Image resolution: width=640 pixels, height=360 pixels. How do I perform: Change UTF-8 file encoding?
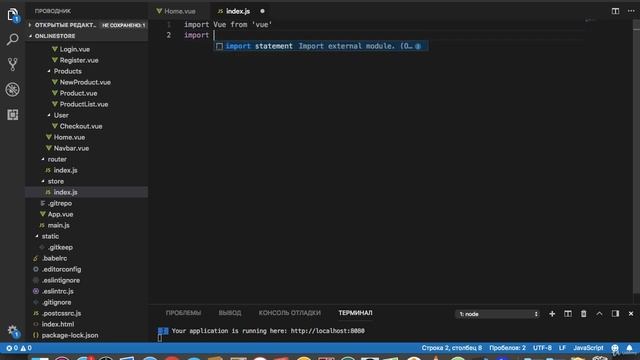point(542,348)
